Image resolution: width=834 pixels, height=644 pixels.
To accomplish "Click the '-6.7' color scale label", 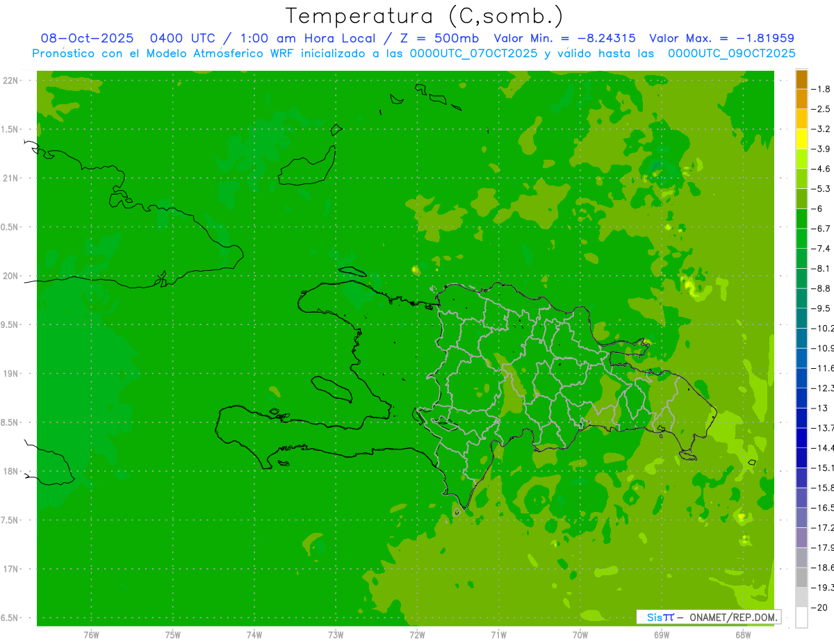I will tap(821, 229).
